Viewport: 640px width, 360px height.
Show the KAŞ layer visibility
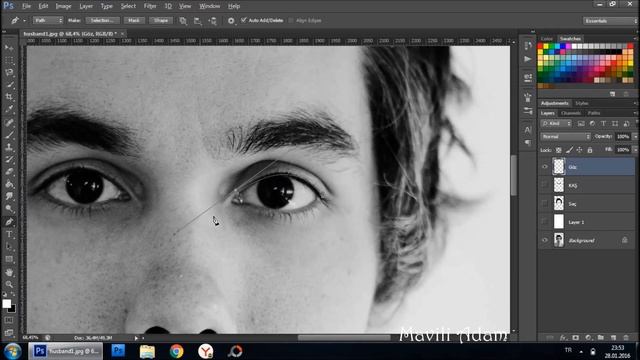pyautogui.click(x=544, y=185)
